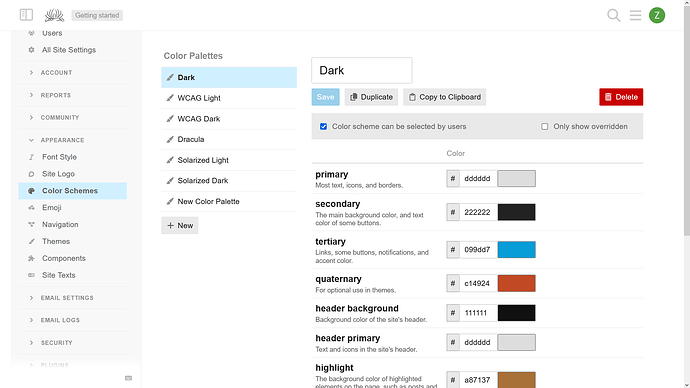Image resolution: width=690 pixels, height=388 pixels.
Task: Edit the palette name field Dark
Action: (362, 70)
